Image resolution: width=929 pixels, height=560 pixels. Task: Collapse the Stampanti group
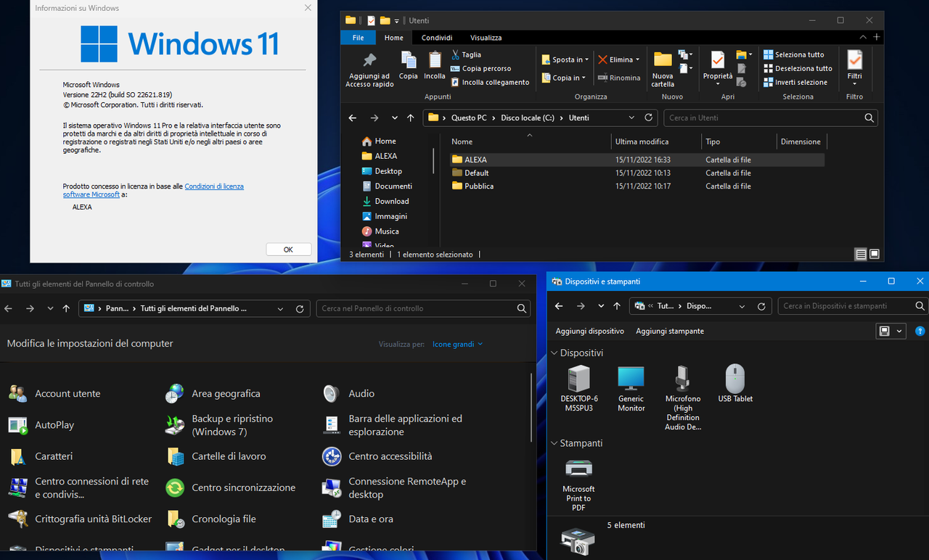[x=554, y=442]
